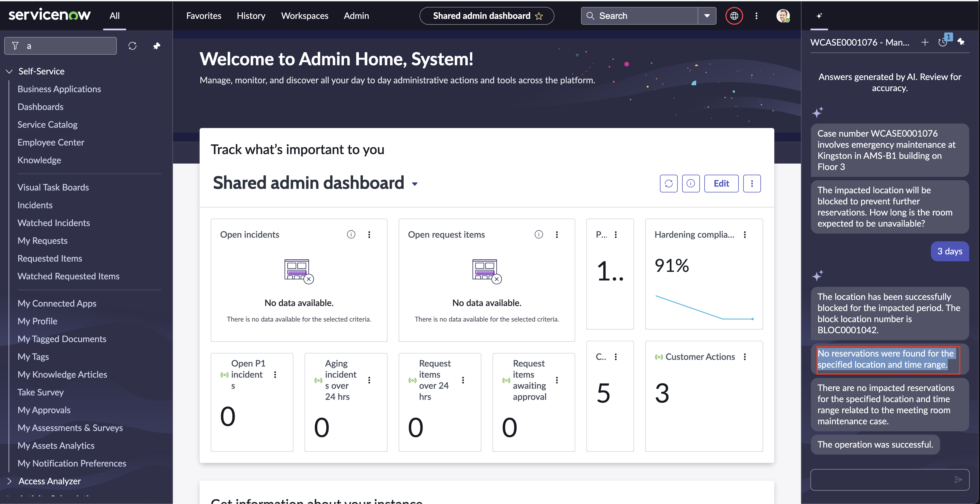Open the header more options menu
This screenshot has height=504, width=980.
pos(756,16)
